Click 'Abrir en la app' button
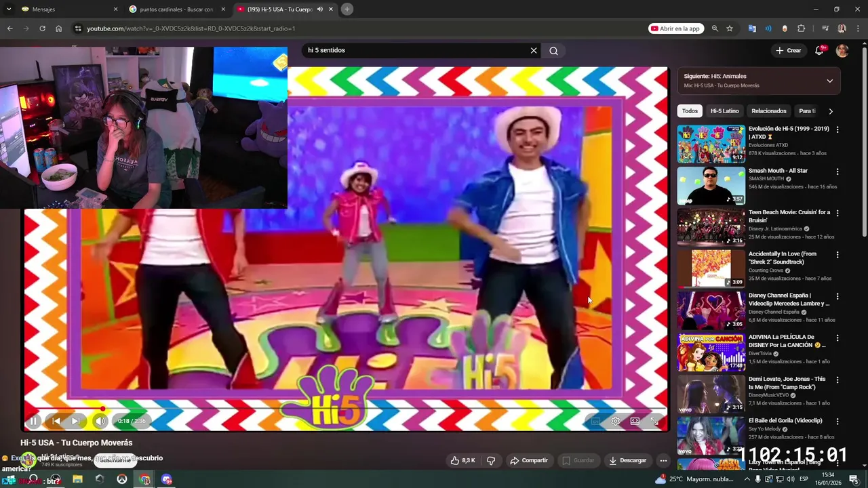This screenshot has height=488, width=868. [675, 28]
